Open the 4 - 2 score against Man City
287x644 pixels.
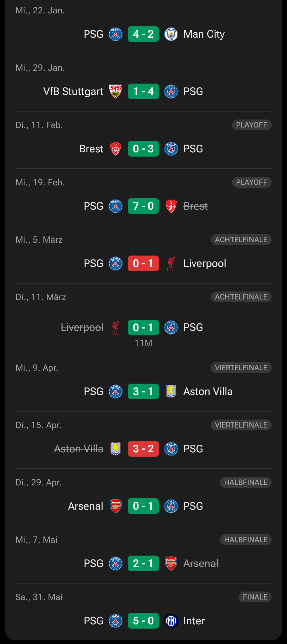point(143,34)
